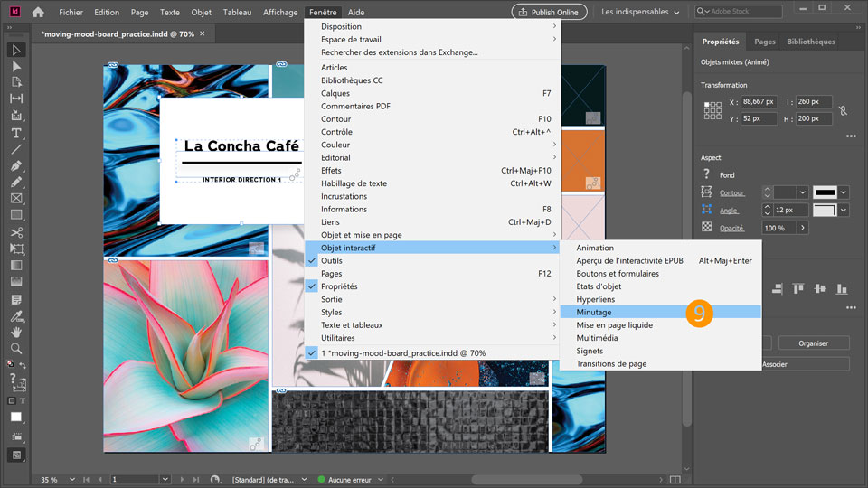The image size is (868, 488).
Task: Open the stroke style dropdown
Action: tap(843, 192)
